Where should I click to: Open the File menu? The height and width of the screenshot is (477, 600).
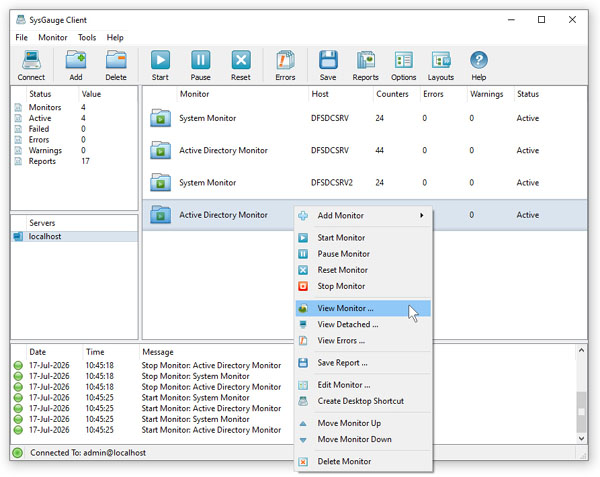[x=21, y=37]
